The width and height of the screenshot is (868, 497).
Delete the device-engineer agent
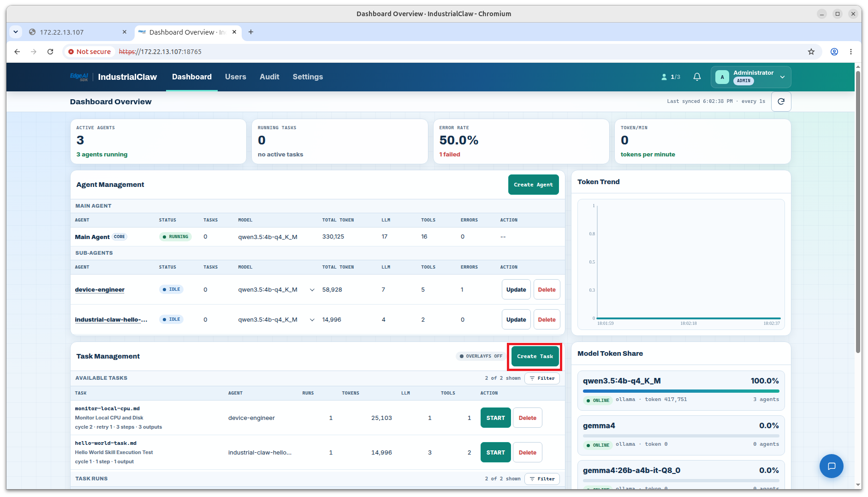[547, 290]
